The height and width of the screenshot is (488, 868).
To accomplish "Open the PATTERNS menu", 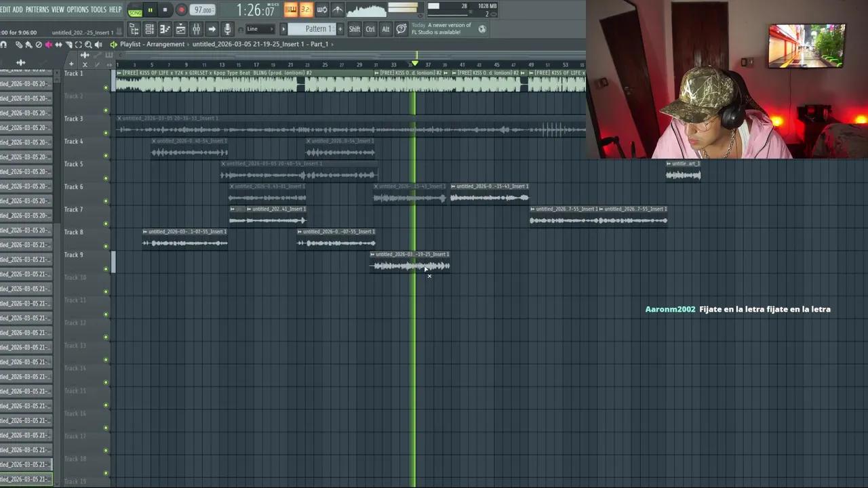I will pos(37,9).
